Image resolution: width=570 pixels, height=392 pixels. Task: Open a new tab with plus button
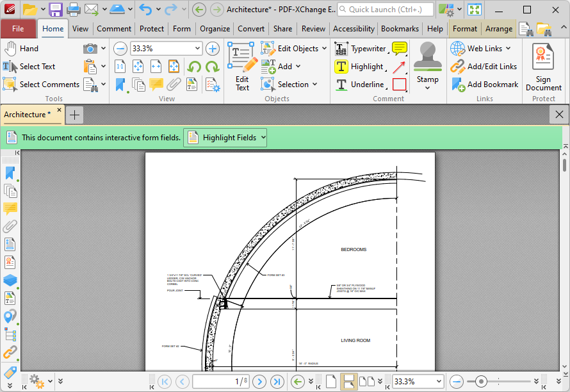[x=74, y=115]
